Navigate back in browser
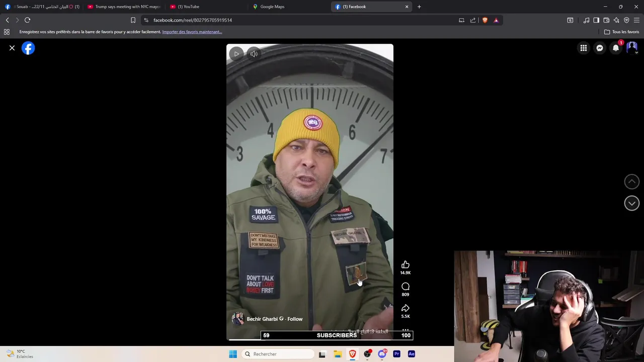Viewport: 644px width, 362px height. [x=8, y=20]
